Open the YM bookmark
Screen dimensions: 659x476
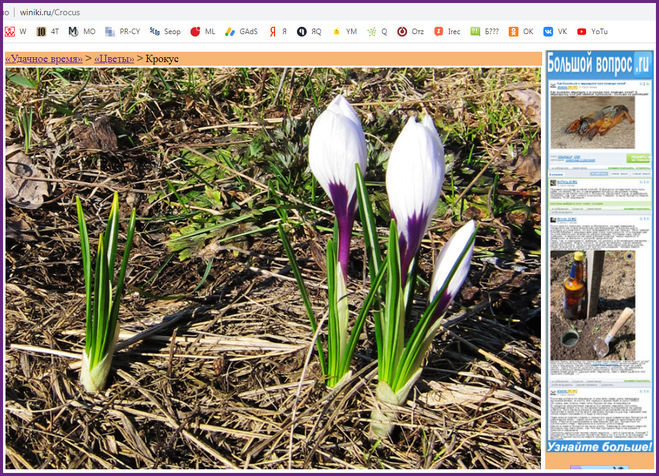click(x=344, y=32)
